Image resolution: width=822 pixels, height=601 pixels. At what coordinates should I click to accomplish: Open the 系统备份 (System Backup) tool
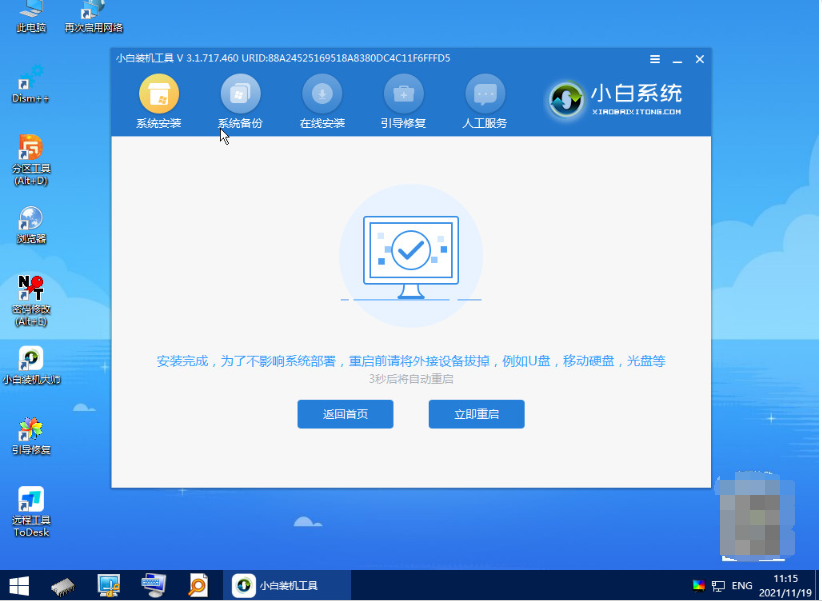(241, 99)
